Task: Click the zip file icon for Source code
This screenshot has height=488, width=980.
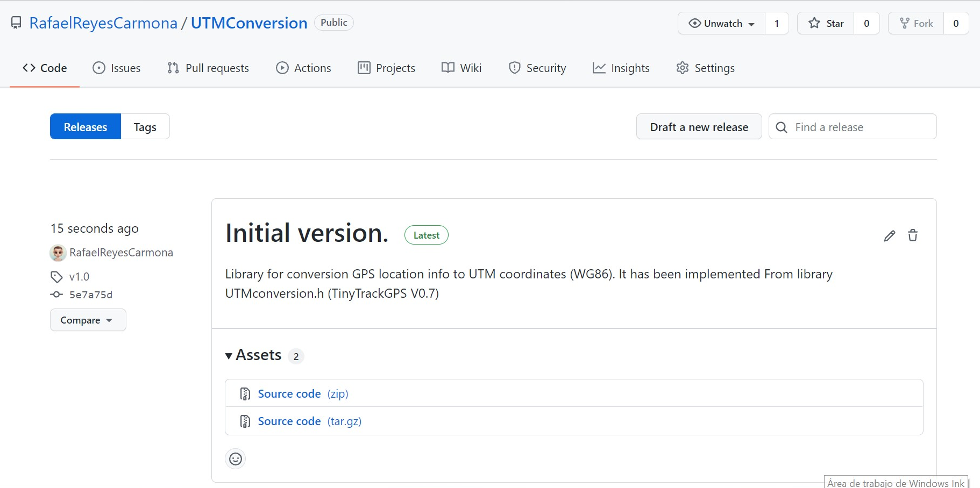Action: tap(245, 394)
